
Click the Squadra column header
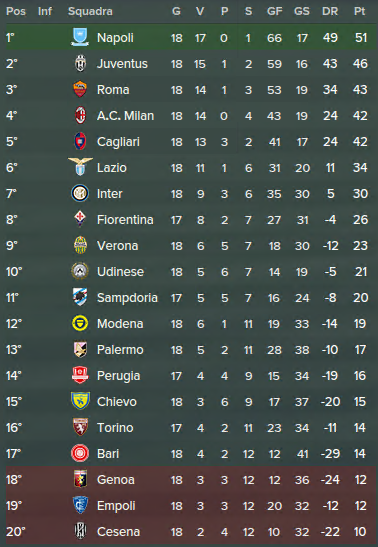(x=90, y=11)
